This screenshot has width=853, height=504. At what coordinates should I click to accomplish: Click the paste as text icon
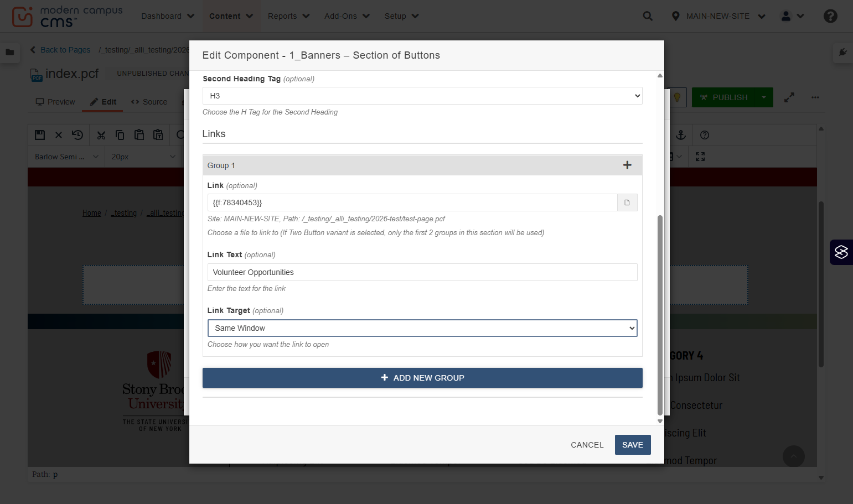158,135
